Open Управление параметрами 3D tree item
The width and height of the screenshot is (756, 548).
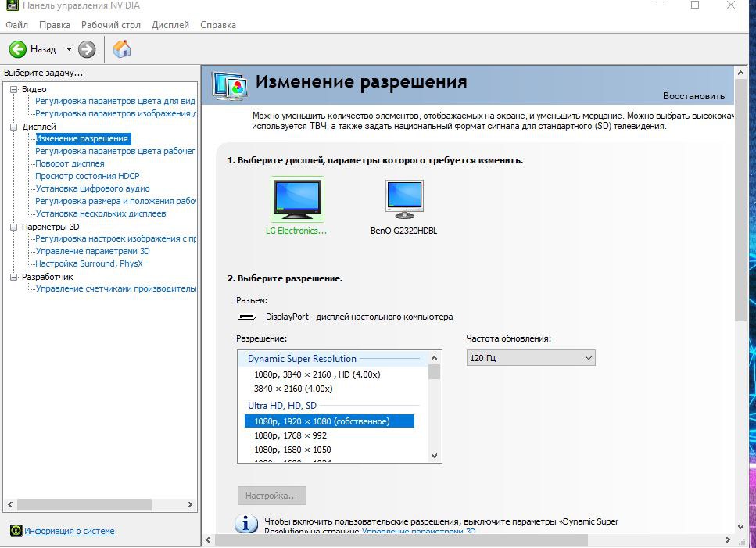92,251
